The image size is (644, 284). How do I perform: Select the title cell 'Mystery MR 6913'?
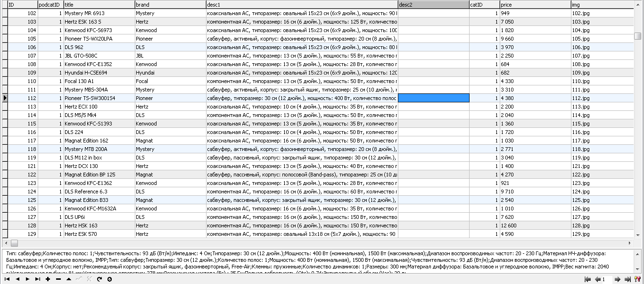point(99,13)
